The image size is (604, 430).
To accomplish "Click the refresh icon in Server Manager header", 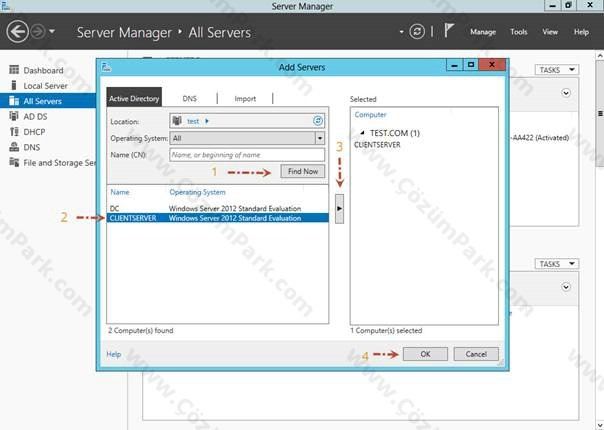I will (417, 32).
